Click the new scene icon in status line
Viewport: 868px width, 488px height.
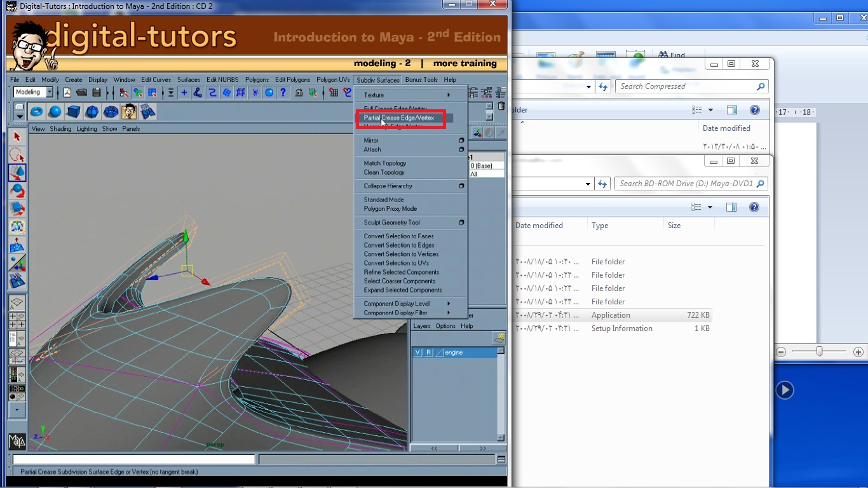click(67, 93)
